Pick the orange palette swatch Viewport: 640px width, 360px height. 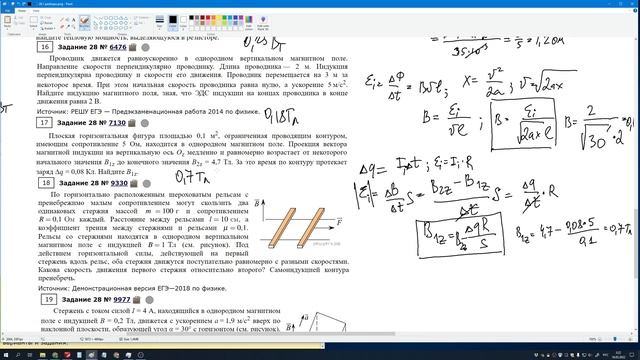click(213, 18)
